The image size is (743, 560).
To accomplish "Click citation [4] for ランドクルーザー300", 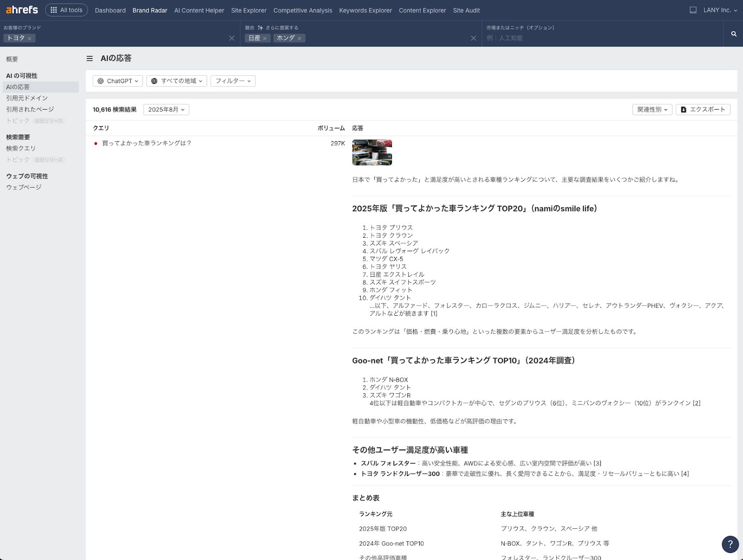I will coord(685,474).
